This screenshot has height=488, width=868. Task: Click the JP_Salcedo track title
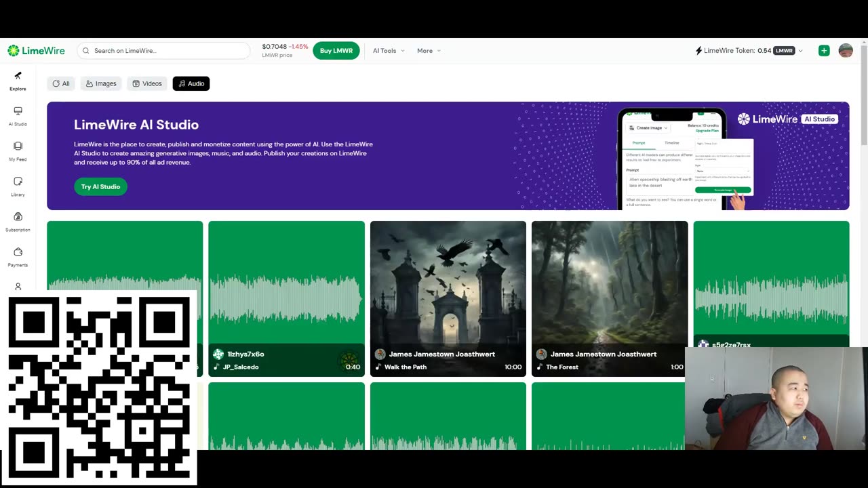pos(241,367)
